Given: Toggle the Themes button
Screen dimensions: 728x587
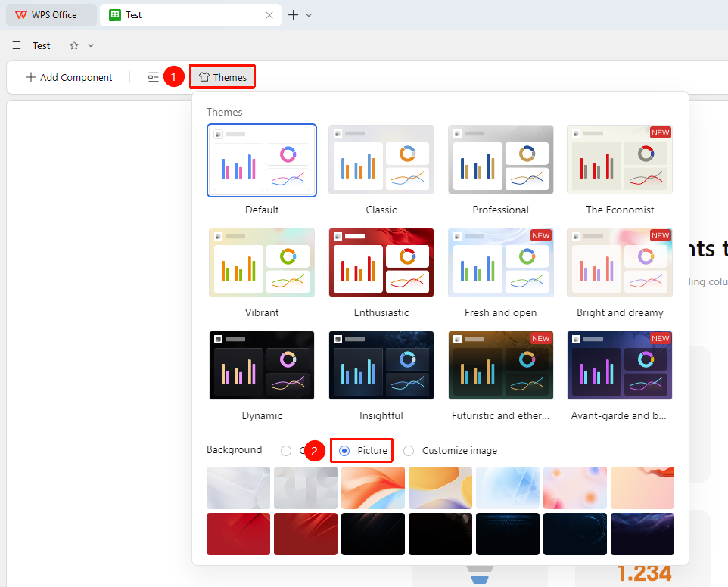Looking at the screenshot, I should [x=222, y=77].
